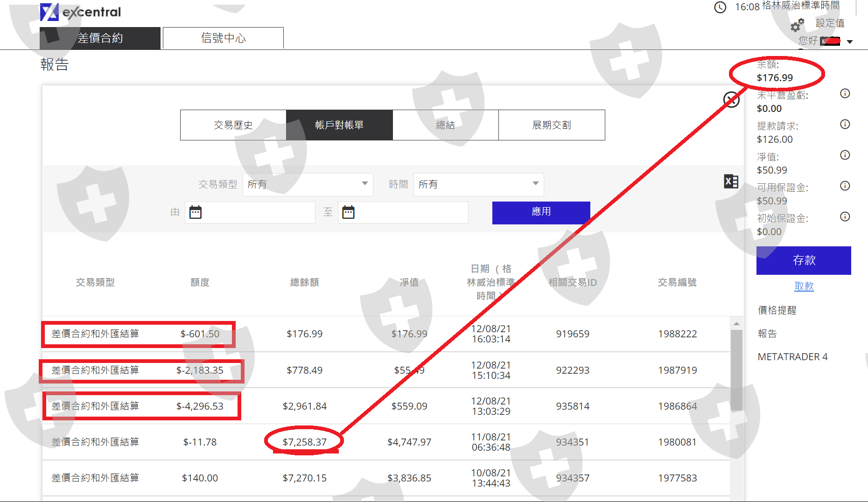View the clock icon beside 16:08
Screen dimensions: 868x502
(x=720, y=7)
